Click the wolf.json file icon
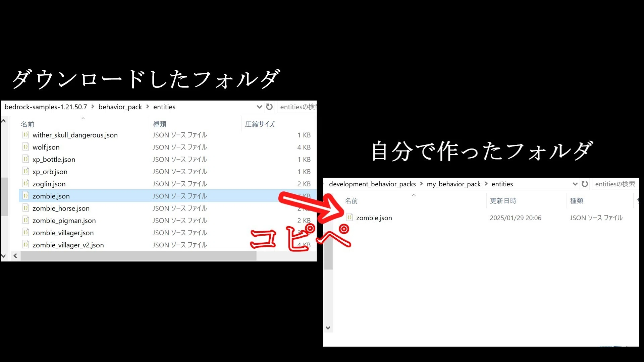The height and width of the screenshot is (362, 644). click(26, 147)
